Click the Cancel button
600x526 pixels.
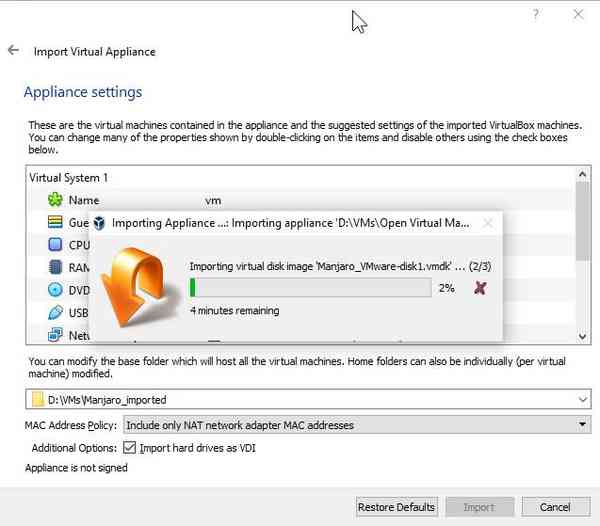point(556,507)
